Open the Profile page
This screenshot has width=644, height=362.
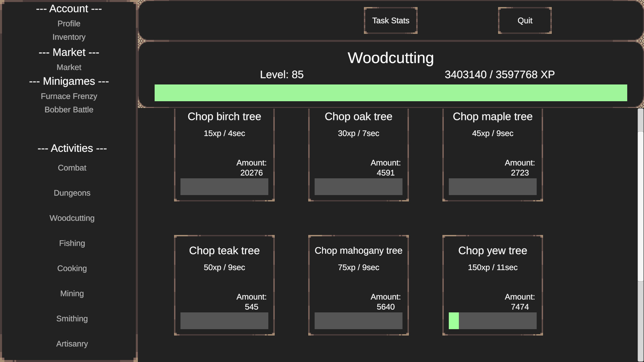(x=69, y=23)
